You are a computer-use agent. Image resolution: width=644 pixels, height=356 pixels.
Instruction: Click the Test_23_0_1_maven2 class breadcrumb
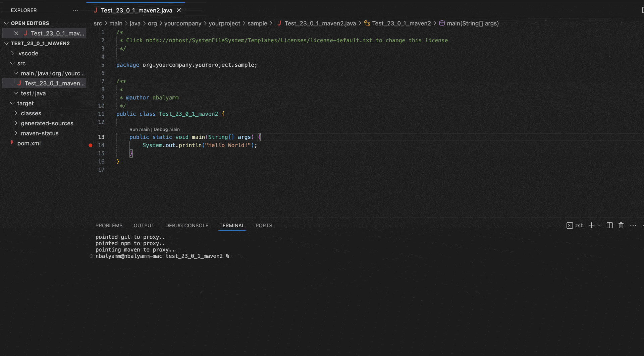(x=401, y=23)
